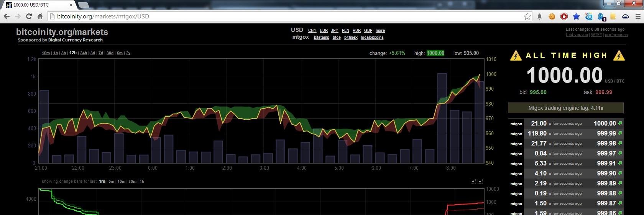The image size is (644, 215).
Task: Set chart timespan to 10m
Action: [46, 53]
